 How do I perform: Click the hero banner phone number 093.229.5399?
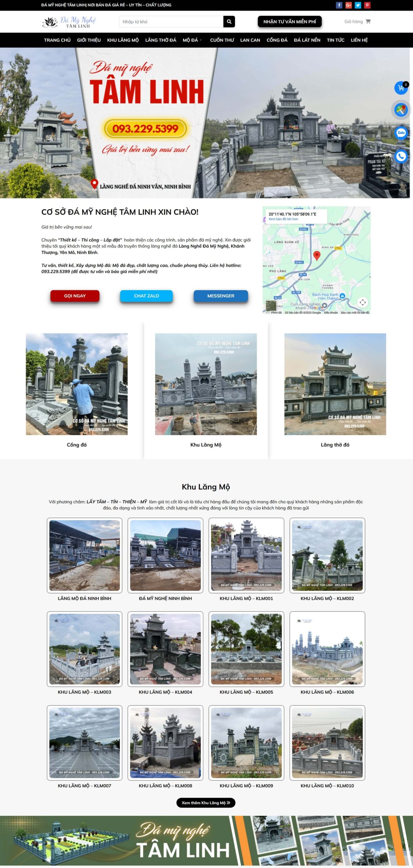pyautogui.click(x=145, y=129)
